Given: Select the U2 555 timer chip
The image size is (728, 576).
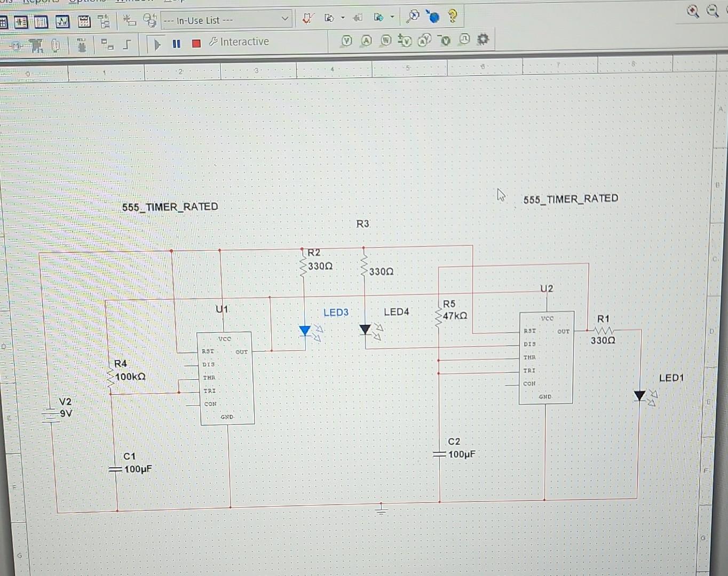Looking at the screenshot, I should tap(547, 357).
